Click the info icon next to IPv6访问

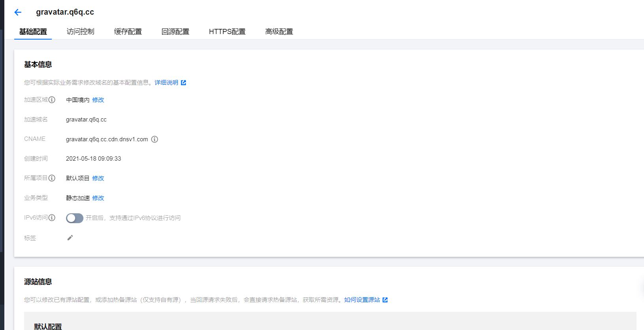[52, 218]
